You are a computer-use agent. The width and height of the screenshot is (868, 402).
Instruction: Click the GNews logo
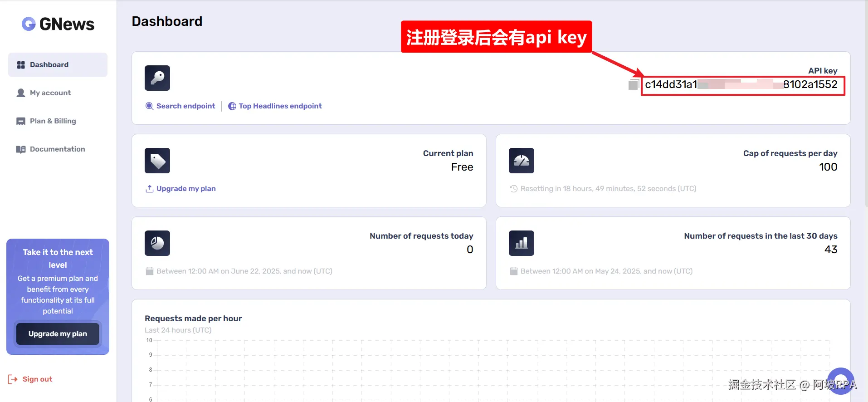point(58,24)
